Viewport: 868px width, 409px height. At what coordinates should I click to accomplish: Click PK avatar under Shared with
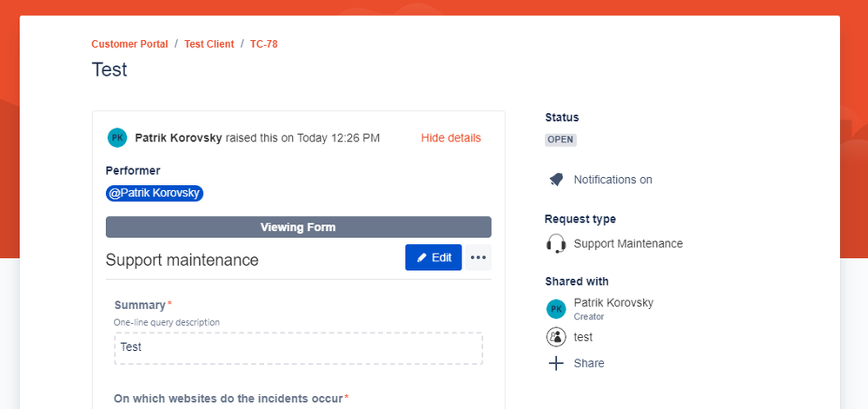(556, 309)
